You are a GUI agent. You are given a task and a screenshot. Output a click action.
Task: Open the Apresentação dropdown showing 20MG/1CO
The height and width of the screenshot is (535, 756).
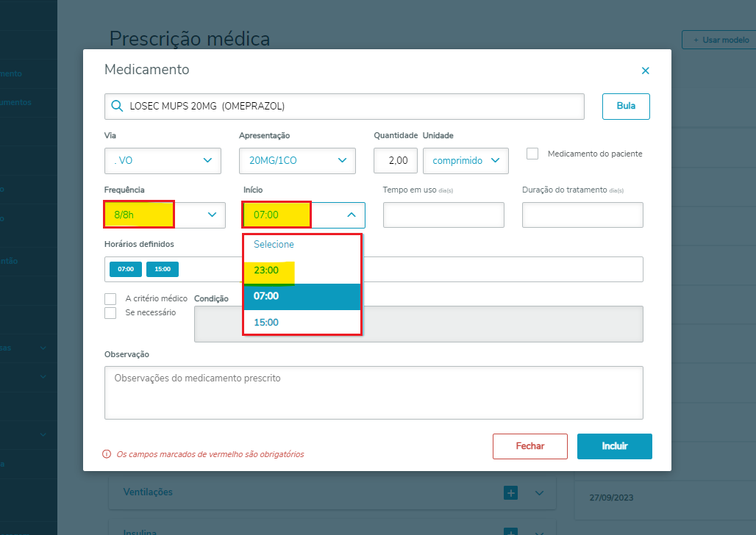tap(297, 160)
